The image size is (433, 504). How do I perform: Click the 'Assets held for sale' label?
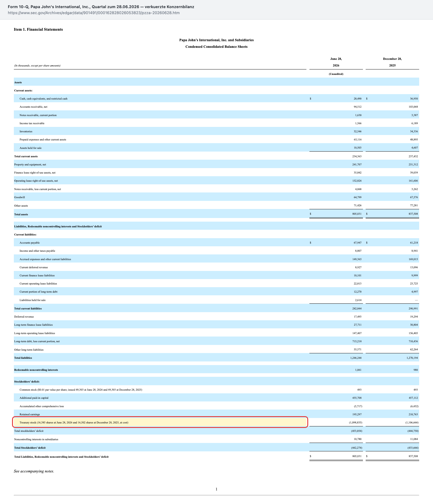point(31,148)
